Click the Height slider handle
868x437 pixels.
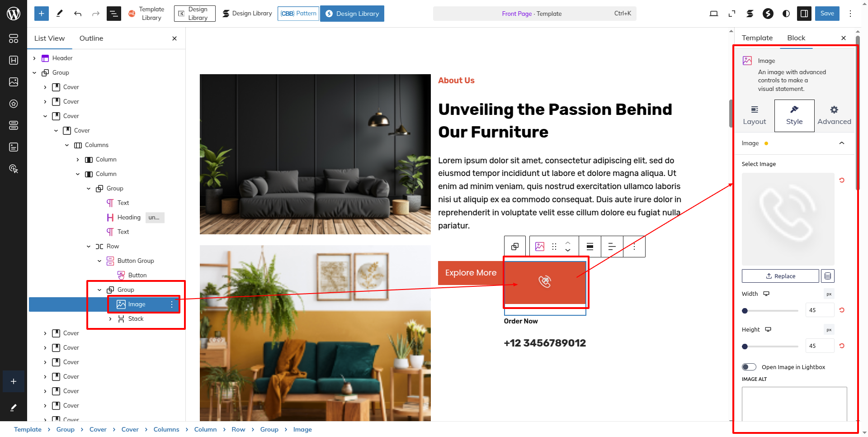(x=745, y=347)
